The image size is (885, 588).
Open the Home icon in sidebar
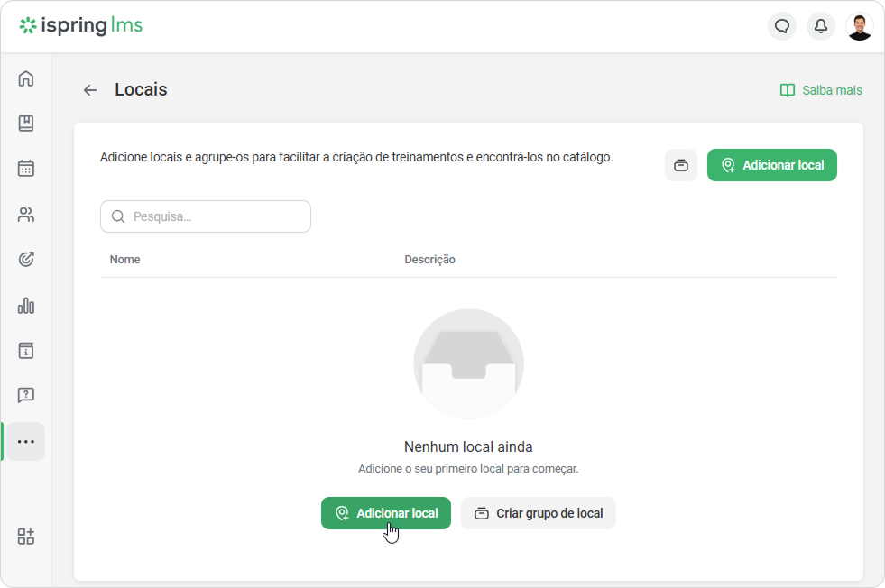[x=26, y=78]
